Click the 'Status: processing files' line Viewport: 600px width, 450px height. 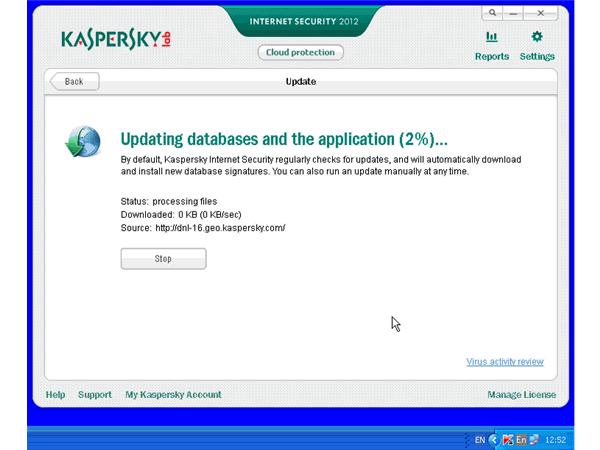(169, 201)
